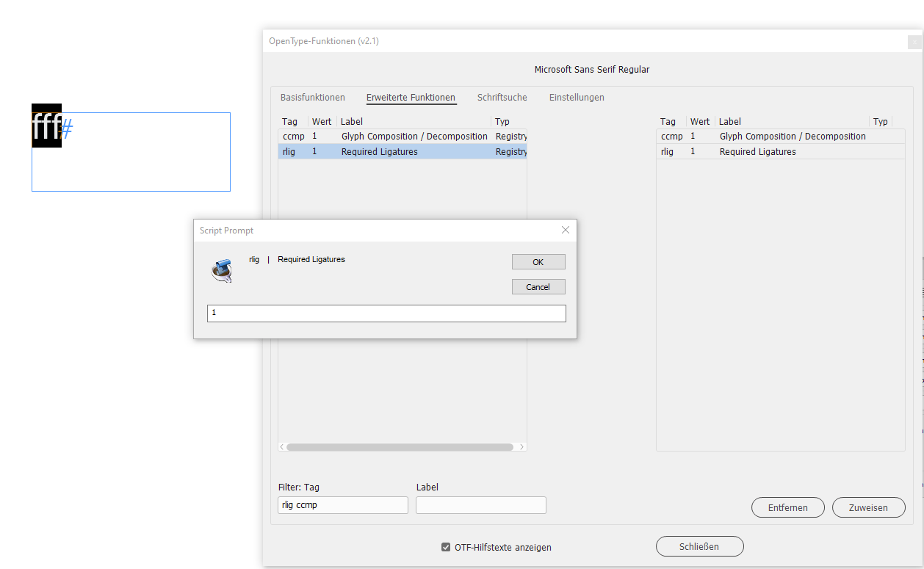Open the Schriftsuche tab
Viewport: 924px width, 569px height.
coord(502,97)
